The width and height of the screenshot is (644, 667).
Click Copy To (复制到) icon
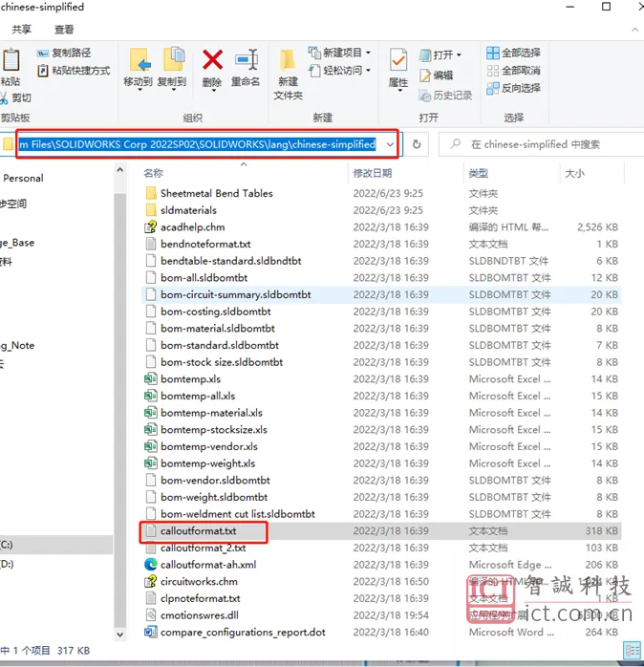[x=174, y=59]
